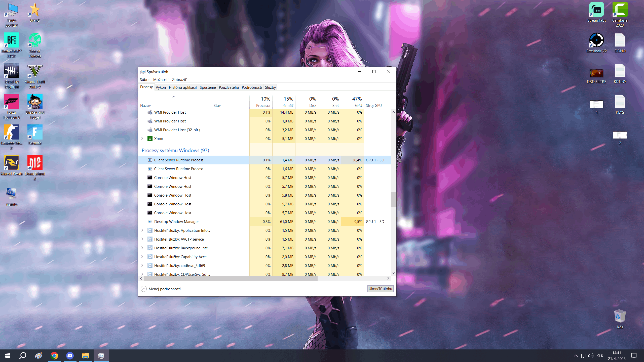Click the volume icon in system tray

point(591,356)
